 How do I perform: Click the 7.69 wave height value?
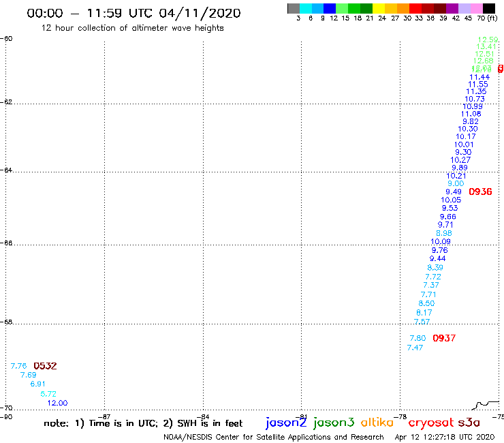click(29, 375)
